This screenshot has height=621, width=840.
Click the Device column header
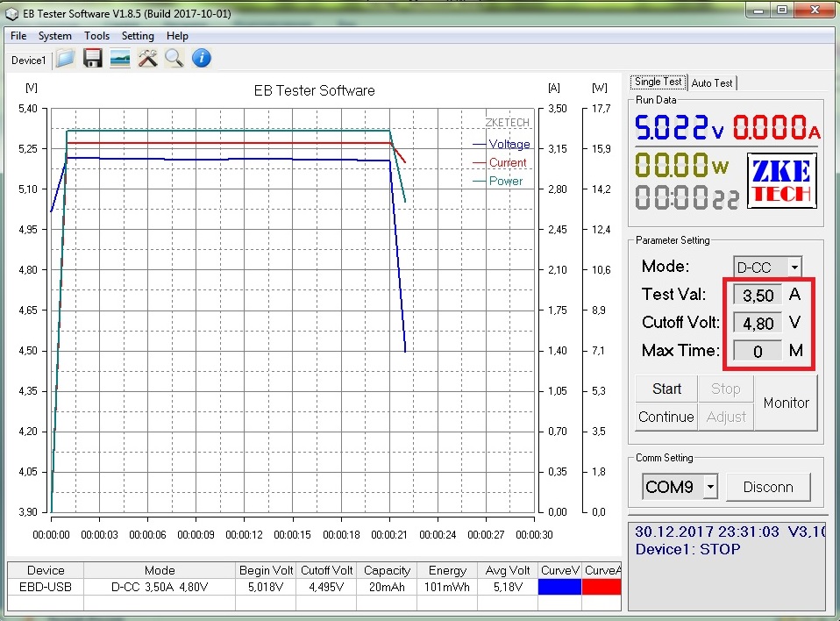(46, 570)
